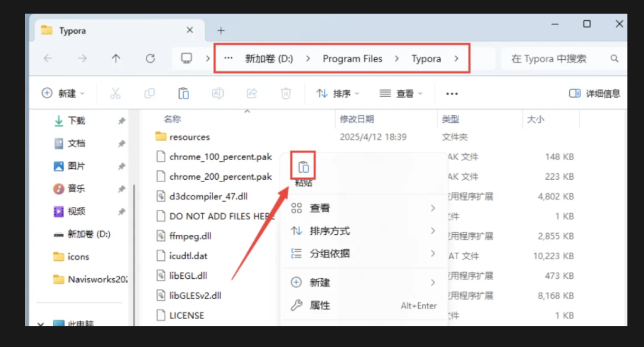This screenshot has width=644, height=347.
Task: Sort by the 类型 column header
Action: [451, 119]
